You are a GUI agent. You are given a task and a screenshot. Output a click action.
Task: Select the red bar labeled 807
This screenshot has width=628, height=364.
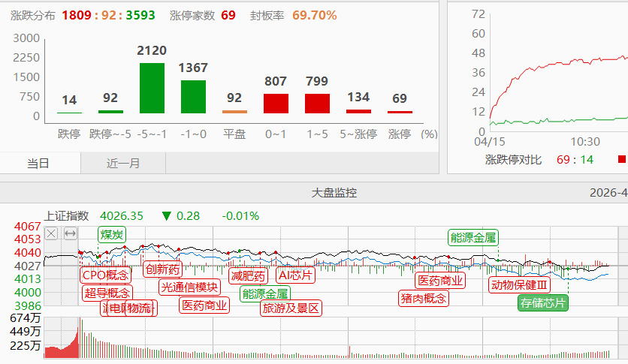point(276,104)
